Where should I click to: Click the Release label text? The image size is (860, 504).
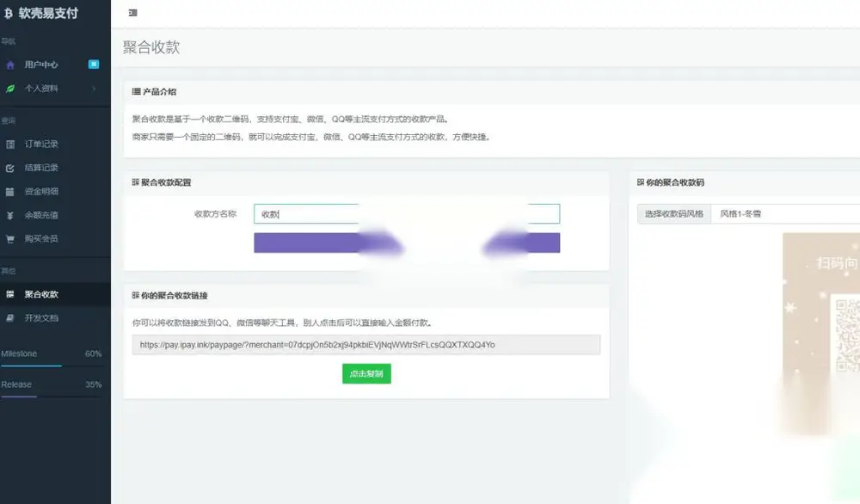[16, 384]
